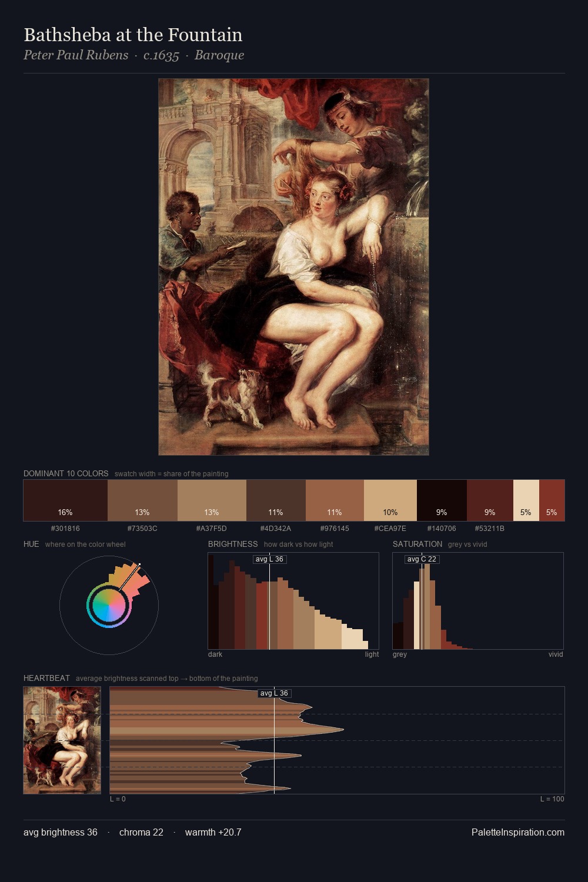
Task: Select the #976145 swatch
Action: click(x=335, y=500)
